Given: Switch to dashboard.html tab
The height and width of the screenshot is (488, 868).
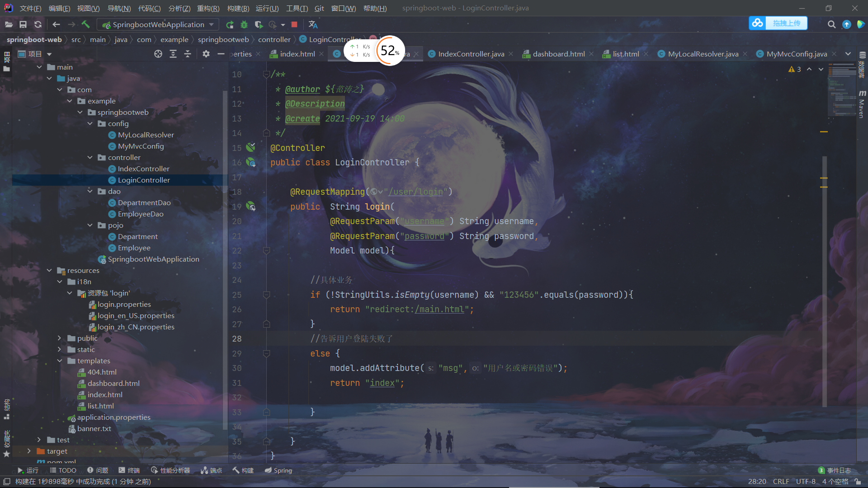Looking at the screenshot, I should (559, 54).
